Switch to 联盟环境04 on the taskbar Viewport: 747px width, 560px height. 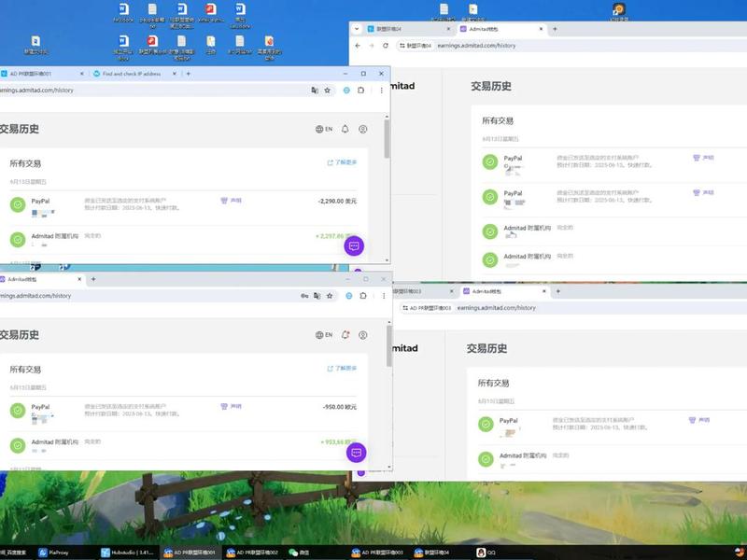[431, 553]
